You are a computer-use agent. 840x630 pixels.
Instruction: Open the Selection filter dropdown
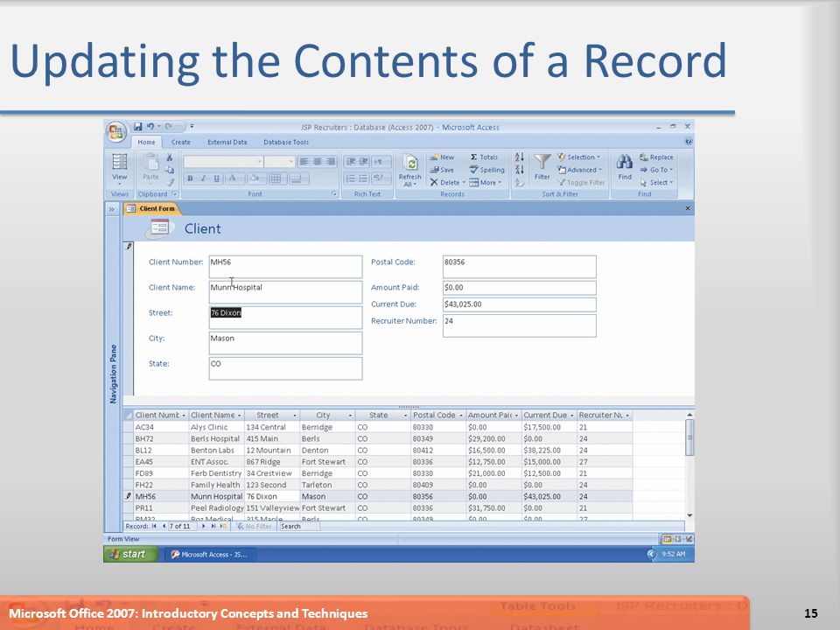tap(578, 157)
